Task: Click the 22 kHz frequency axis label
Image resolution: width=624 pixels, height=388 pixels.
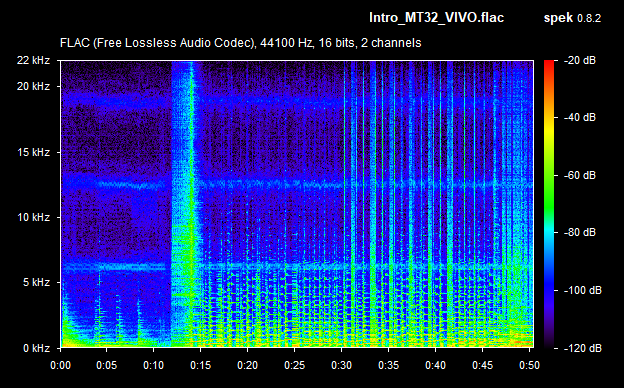Action: pos(33,60)
